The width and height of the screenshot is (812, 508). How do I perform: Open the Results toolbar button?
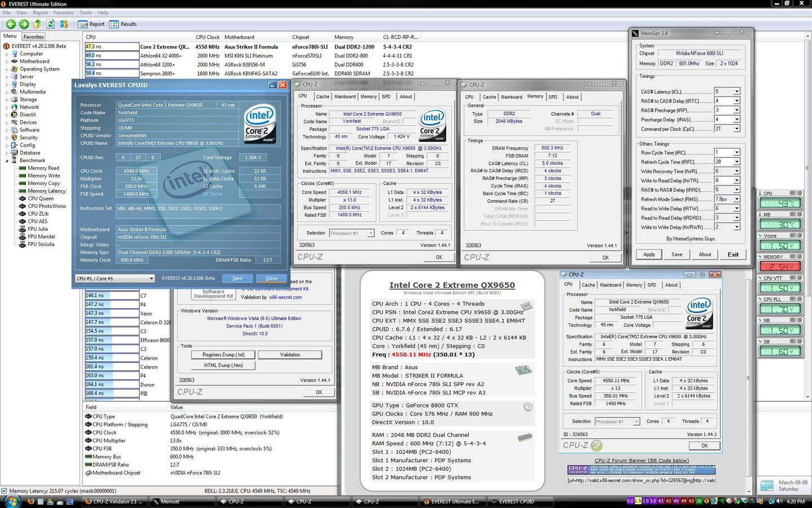tap(123, 24)
